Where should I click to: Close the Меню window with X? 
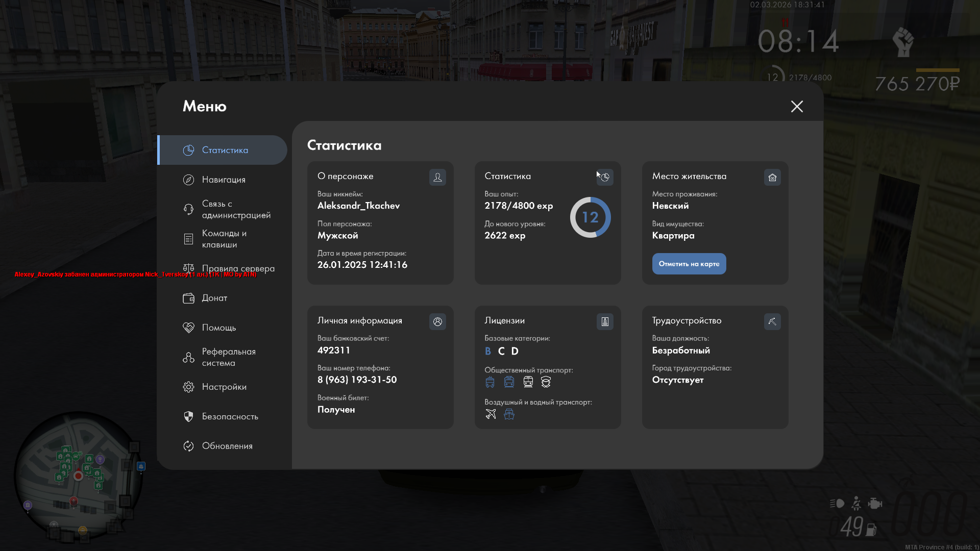tap(797, 106)
